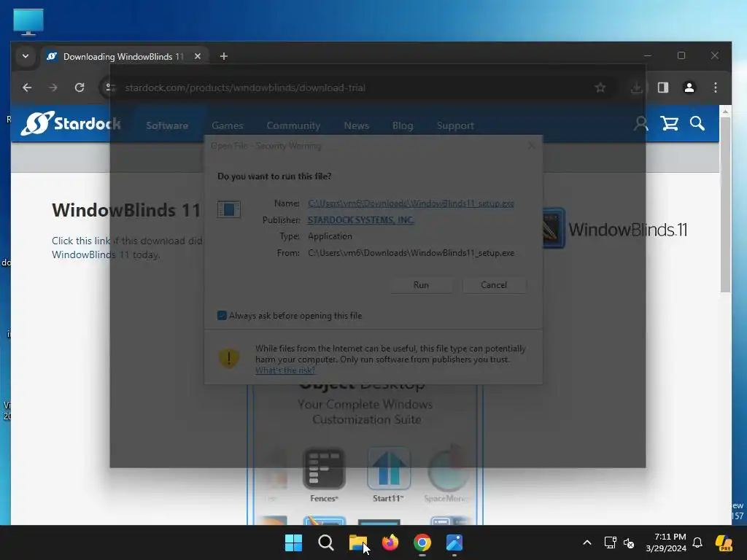Close the Downloading WindowBlinds 11 tab
The width and height of the screenshot is (747, 560).
(198, 56)
